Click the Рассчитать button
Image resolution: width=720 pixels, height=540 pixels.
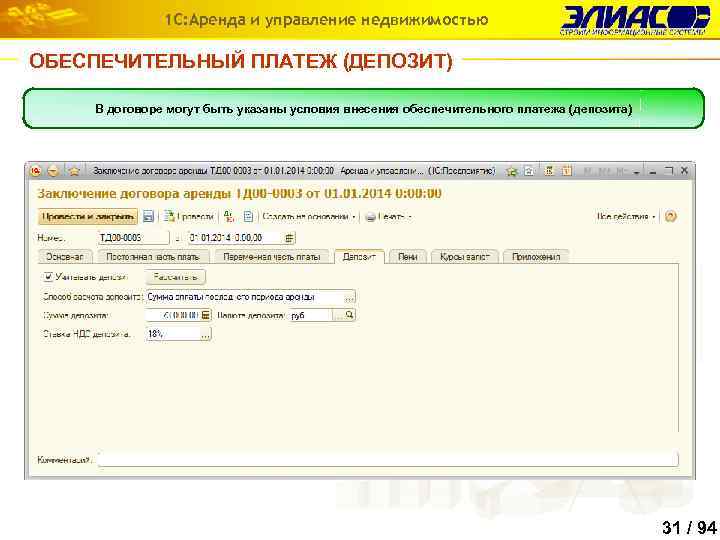coord(175,276)
